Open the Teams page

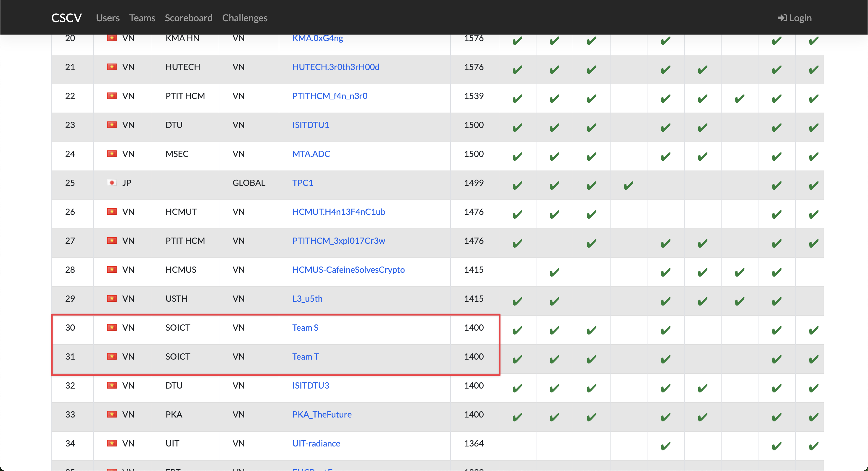142,17
